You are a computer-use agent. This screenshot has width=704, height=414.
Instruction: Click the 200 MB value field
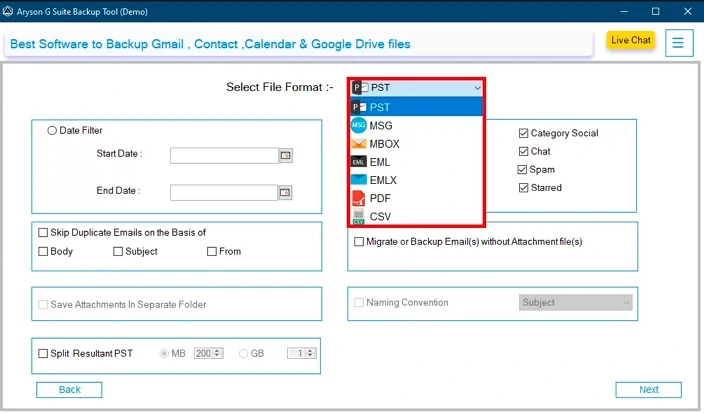pyautogui.click(x=203, y=353)
